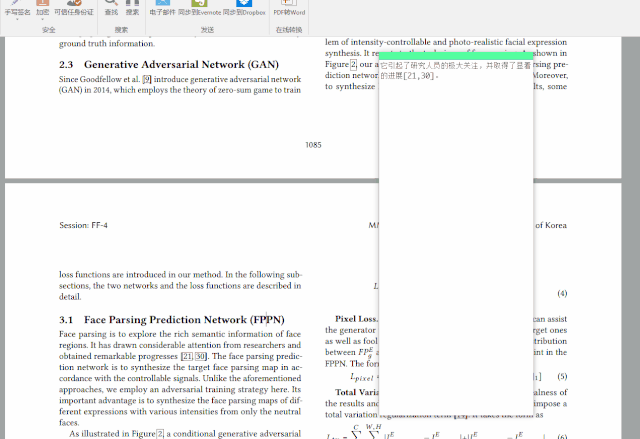Open Figure 2 link near 'our a' text

pos(353,64)
